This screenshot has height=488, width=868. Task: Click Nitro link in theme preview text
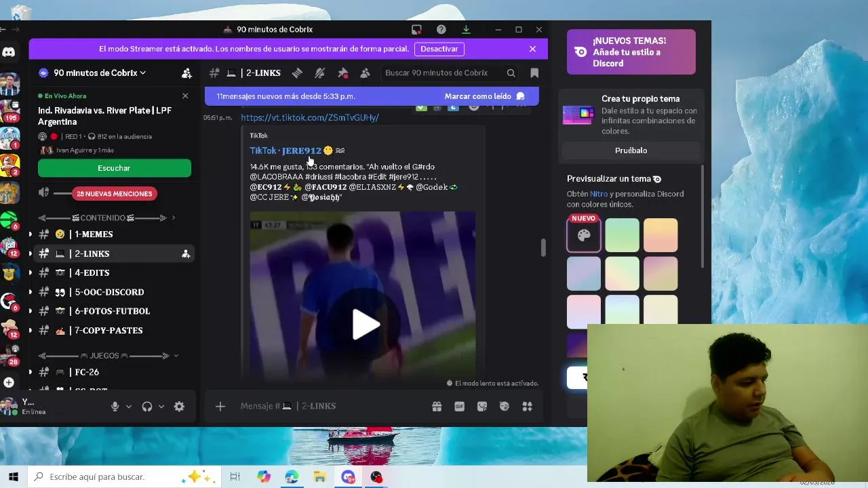(599, 194)
